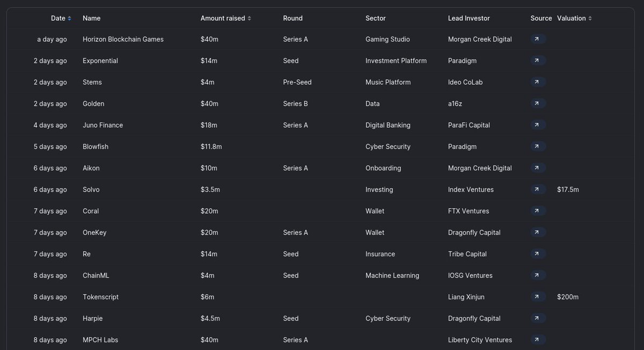Select the Exponential name cell

100,61
